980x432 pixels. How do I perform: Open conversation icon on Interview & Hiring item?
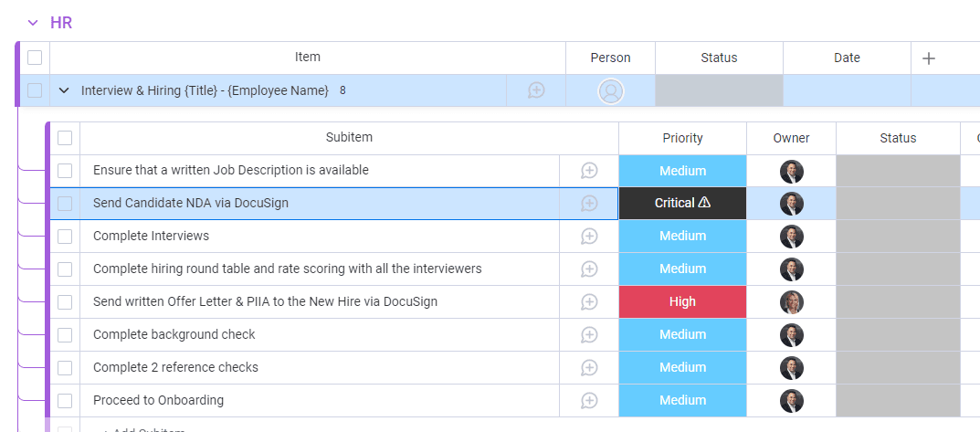tap(536, 90)
